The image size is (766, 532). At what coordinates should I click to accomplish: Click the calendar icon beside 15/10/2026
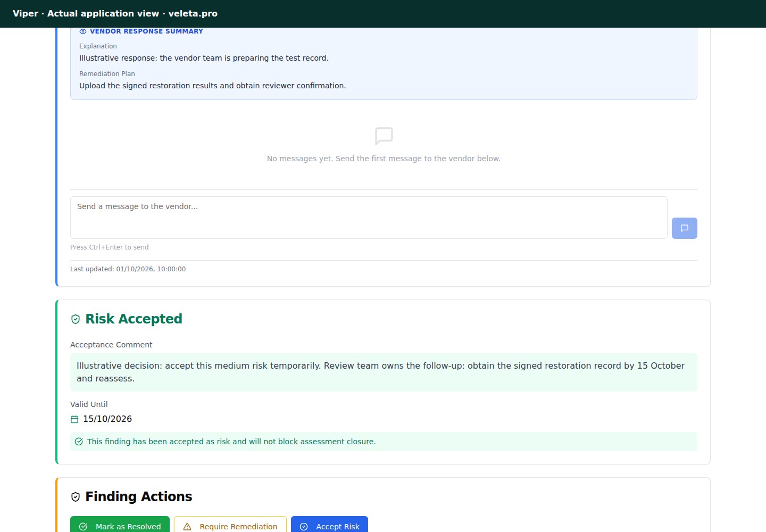74,419
